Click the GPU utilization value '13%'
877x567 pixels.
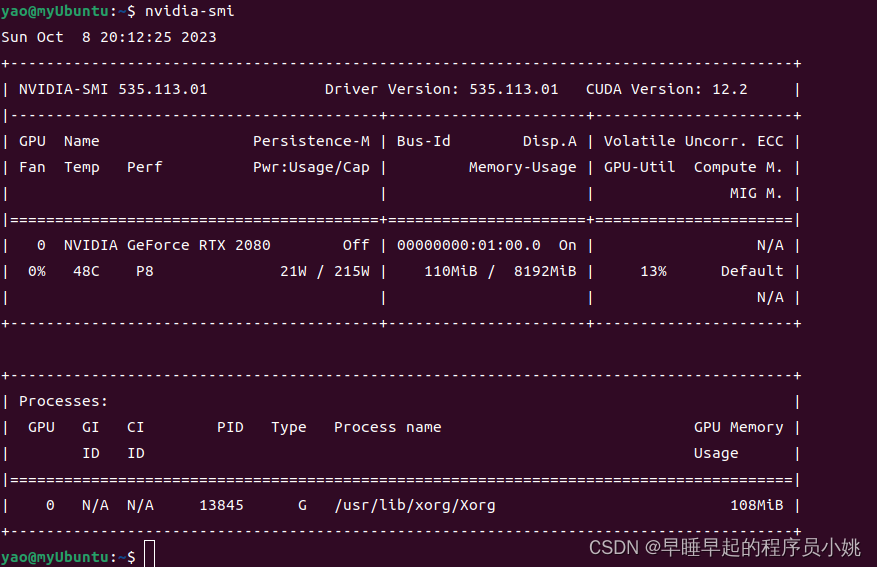click(653, 271)
